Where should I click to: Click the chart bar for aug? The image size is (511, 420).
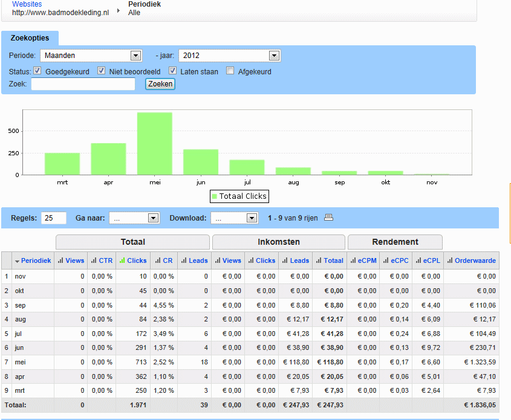[293, 171]
